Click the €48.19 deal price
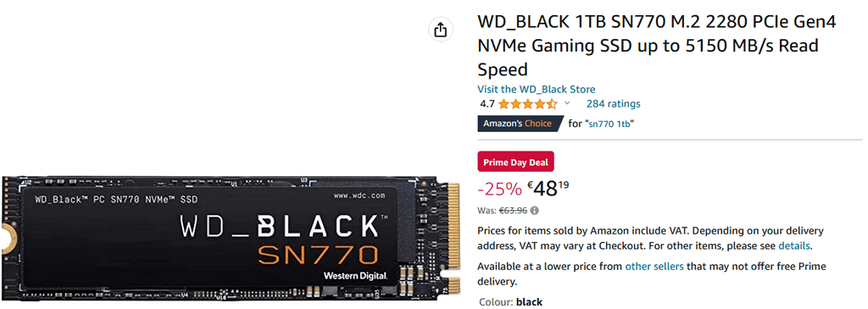 click(548, 189)
